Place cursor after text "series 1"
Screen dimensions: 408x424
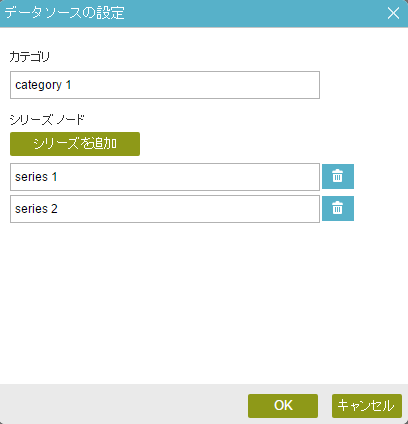point(58,177)
